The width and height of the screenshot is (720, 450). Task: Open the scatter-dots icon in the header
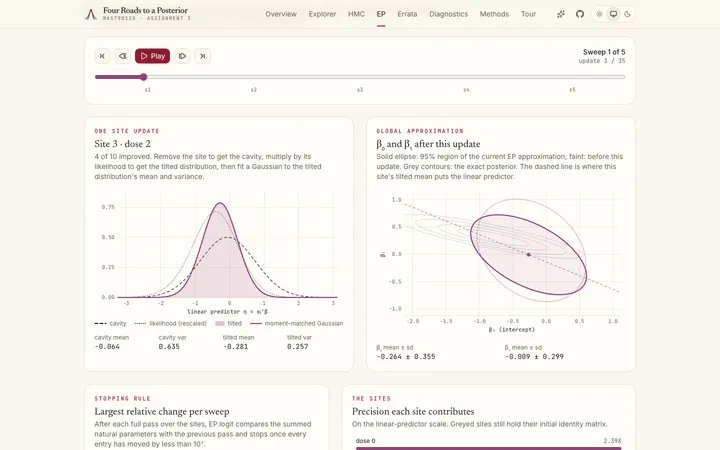click(x=561, y=14)
